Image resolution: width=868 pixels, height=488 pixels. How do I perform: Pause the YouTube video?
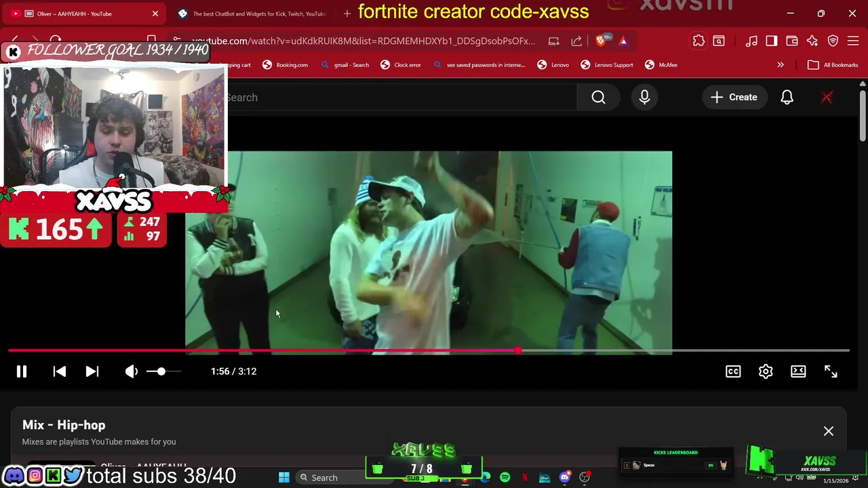point(22,371)
